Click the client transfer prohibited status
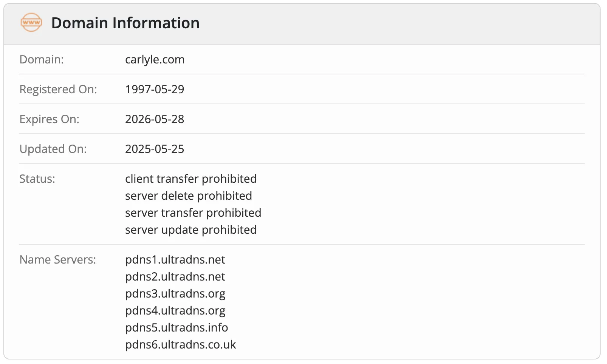 click(191, 179)
